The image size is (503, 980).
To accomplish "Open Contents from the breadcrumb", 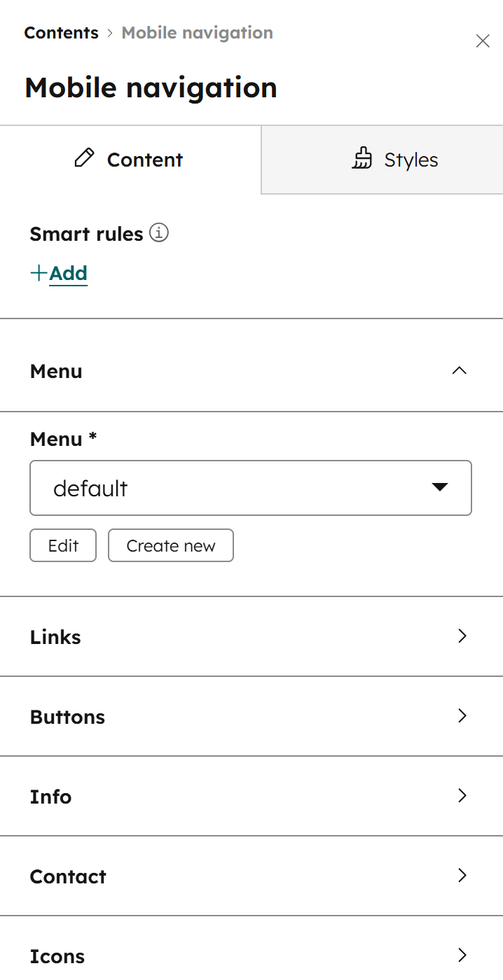I will coord(61,32).
